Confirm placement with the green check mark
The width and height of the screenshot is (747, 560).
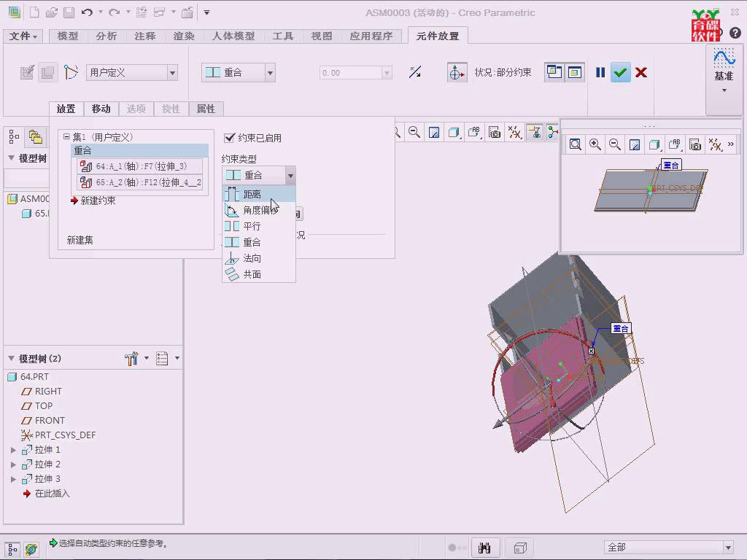tap(620, 72)
